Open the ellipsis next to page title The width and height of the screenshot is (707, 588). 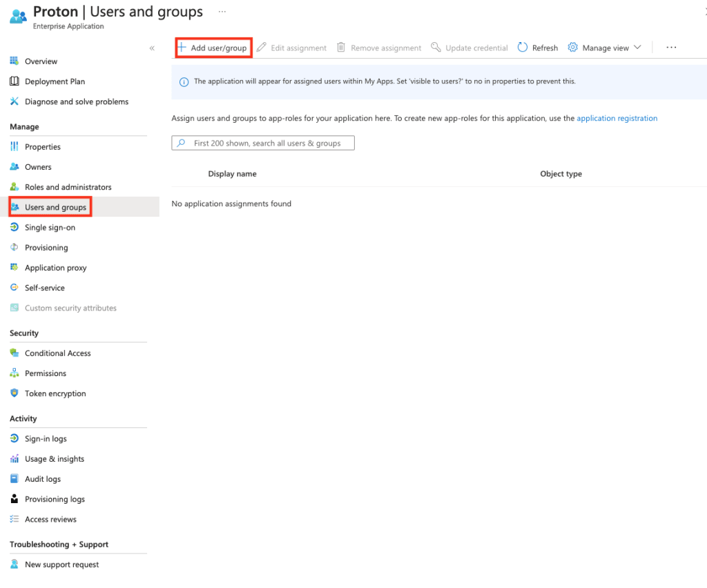(x=222, y=12)
